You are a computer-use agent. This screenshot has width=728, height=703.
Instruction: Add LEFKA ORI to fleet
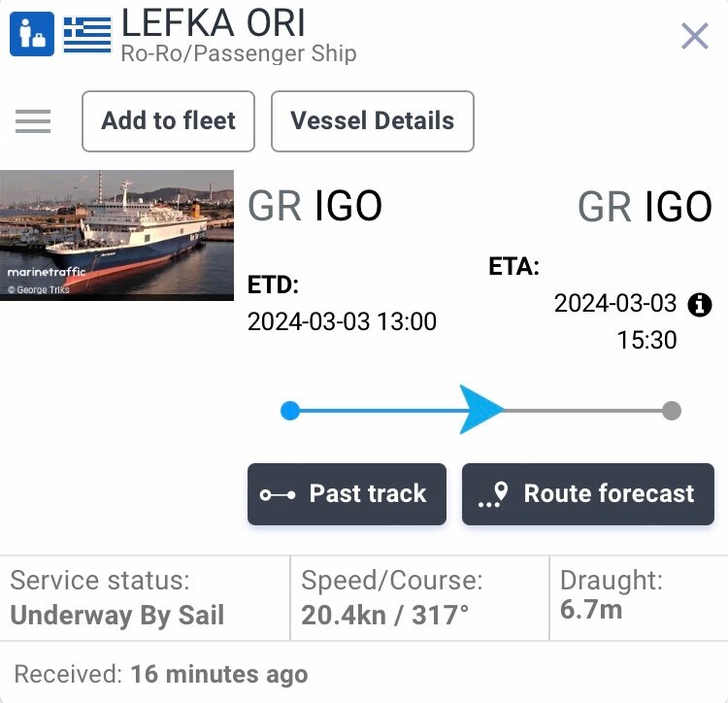(168, 121)
